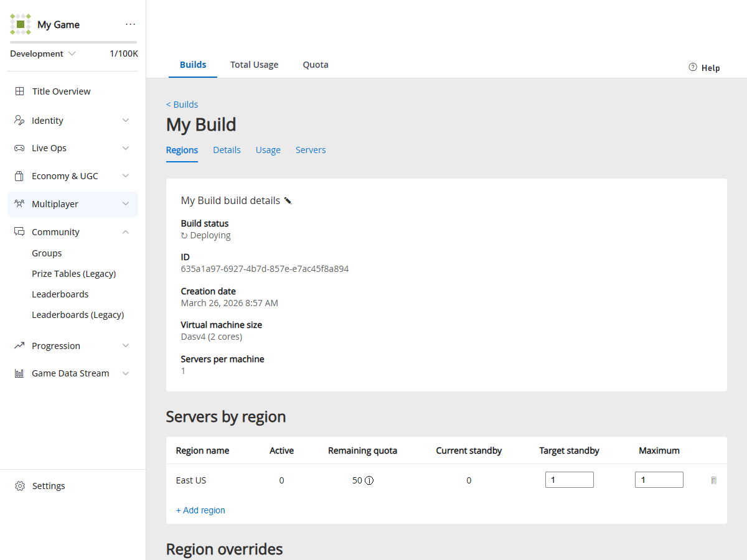Expand the Progression section chevron
Viewport: 747px width, 560px height.
click(x=126, y=345)
